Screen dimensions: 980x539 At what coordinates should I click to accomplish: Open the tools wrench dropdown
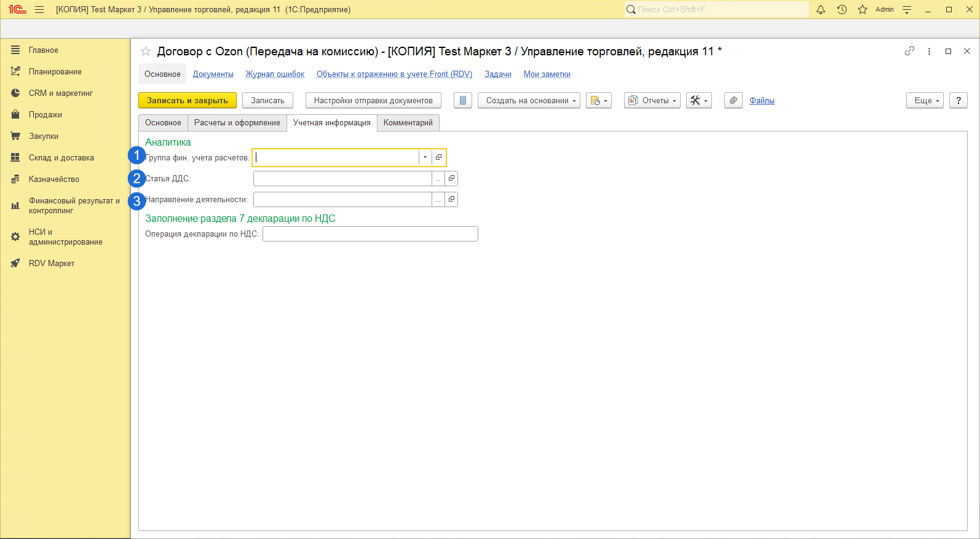[699, 100]
